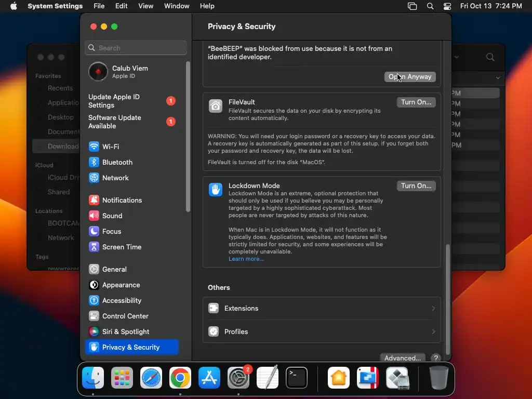Click Open Anyway for BeeBEEP
532x399 pixels.
pos(410,77)
